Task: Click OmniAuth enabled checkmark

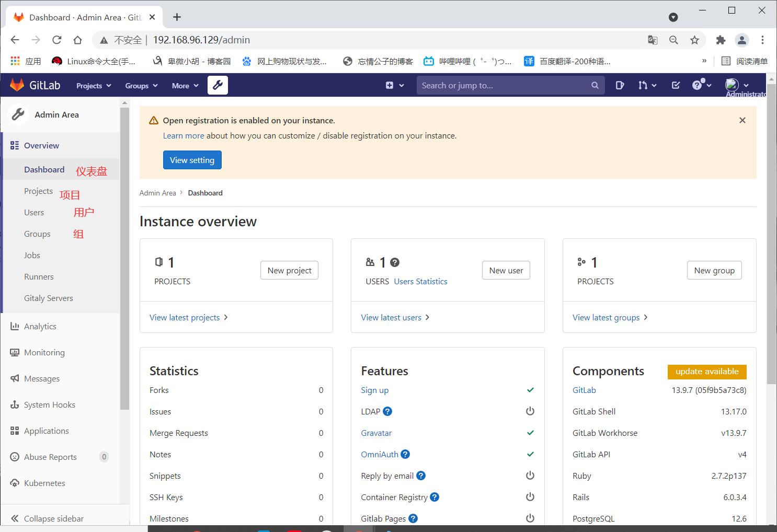Action: coord(530,454)
